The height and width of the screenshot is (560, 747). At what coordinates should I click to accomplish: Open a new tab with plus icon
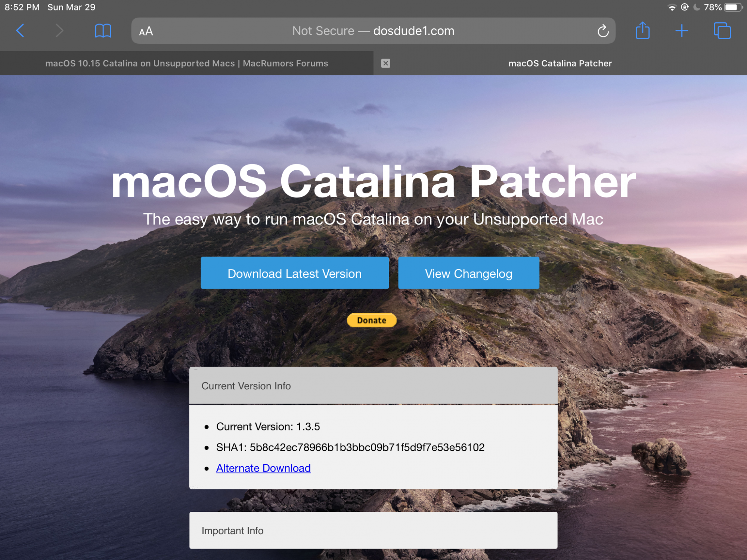pyautogui.click(x=682, y=31)
